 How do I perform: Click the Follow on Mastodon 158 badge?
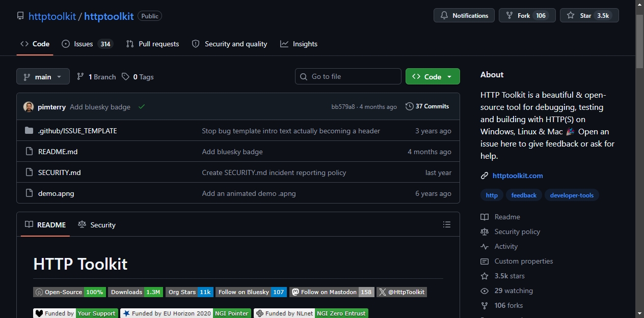tap(332, 292)
